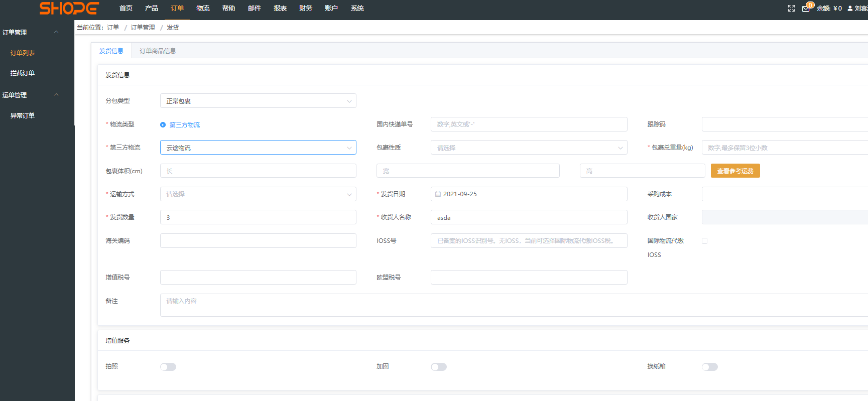Click the fullscreen toggle icon
The height and width of the screenshot is (401, 868).
coord(791,9)
